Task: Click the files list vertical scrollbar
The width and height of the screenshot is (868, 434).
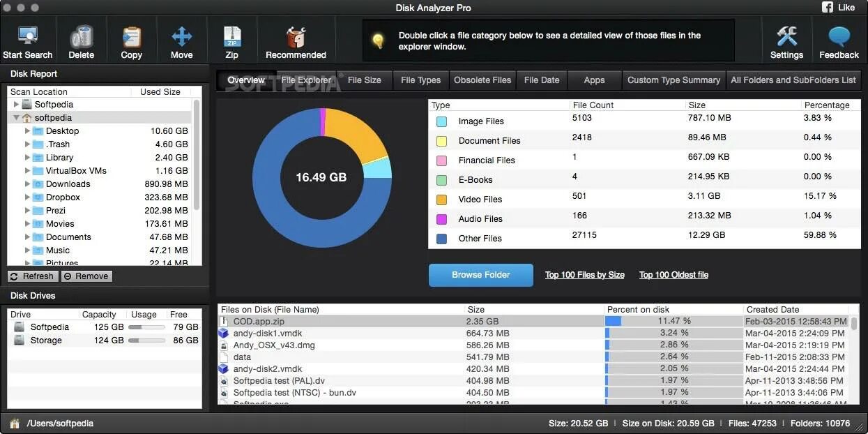Action: [x=854, y=323]
